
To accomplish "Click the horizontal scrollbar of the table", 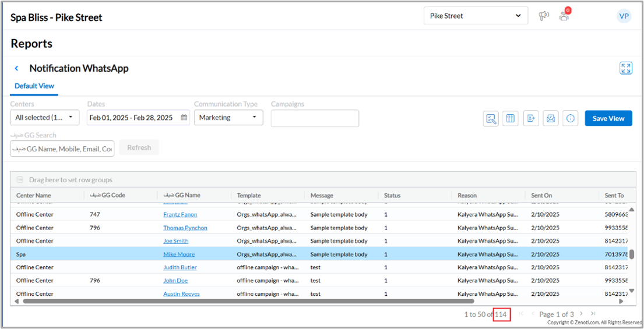I will (248, 301).
